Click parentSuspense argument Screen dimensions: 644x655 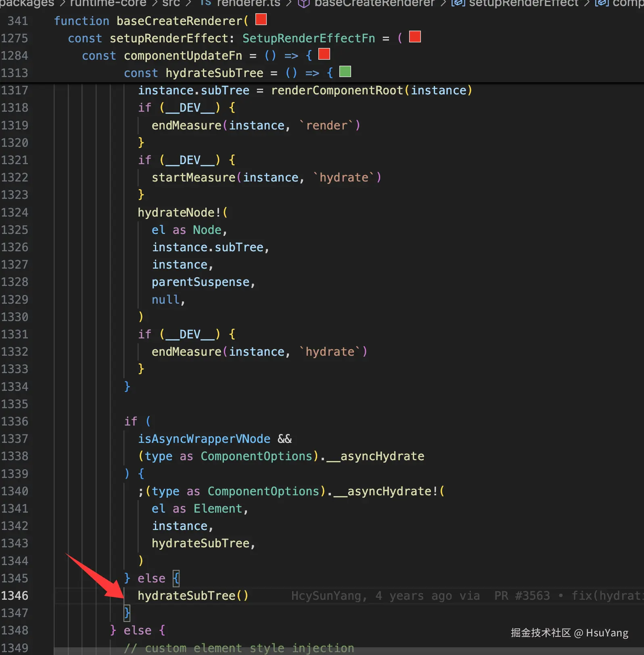tap(201, 282)
